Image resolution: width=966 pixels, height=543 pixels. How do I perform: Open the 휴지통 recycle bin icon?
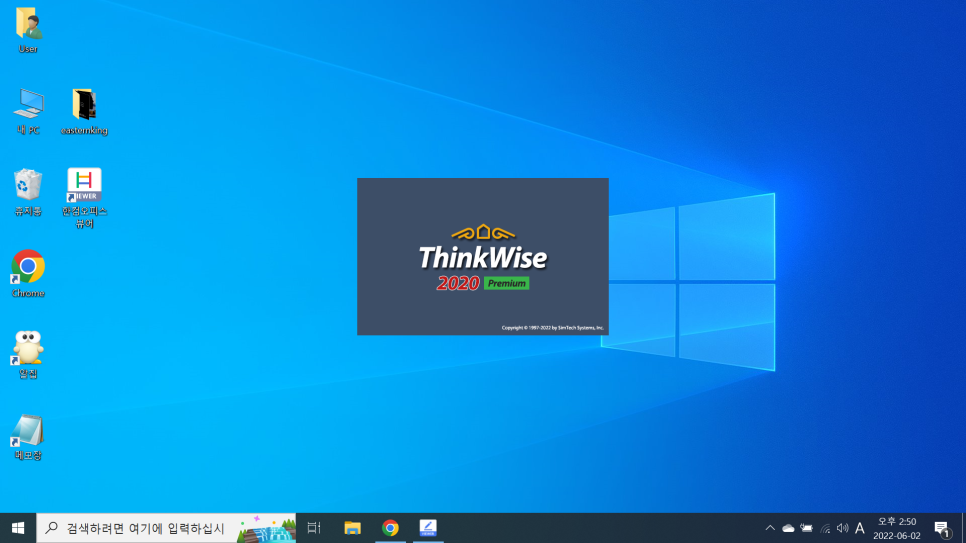[x=28, y=192]
